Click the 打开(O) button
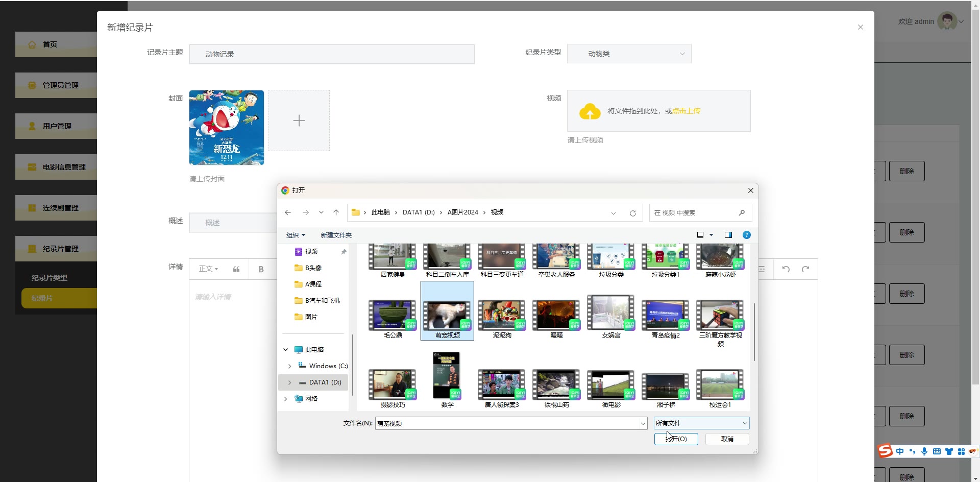 coord(676,439)
